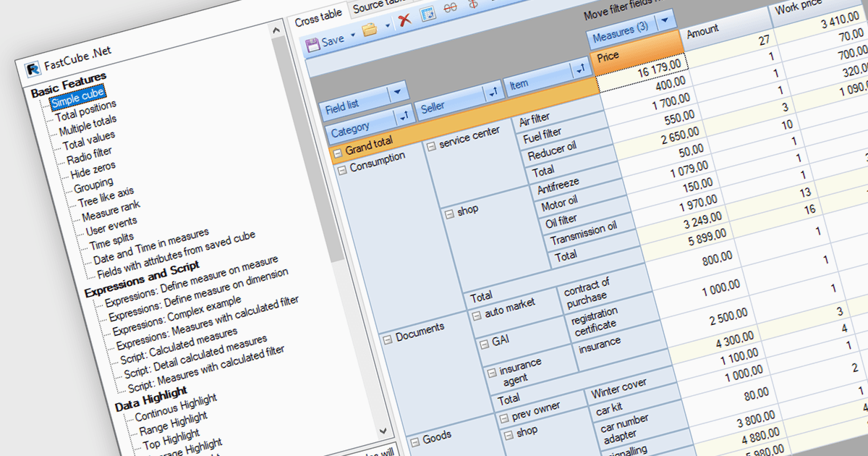Click the transpose table icon
The height and width of the screenshot is (456, 868).
pyautogui.click(x=428, y=14)
